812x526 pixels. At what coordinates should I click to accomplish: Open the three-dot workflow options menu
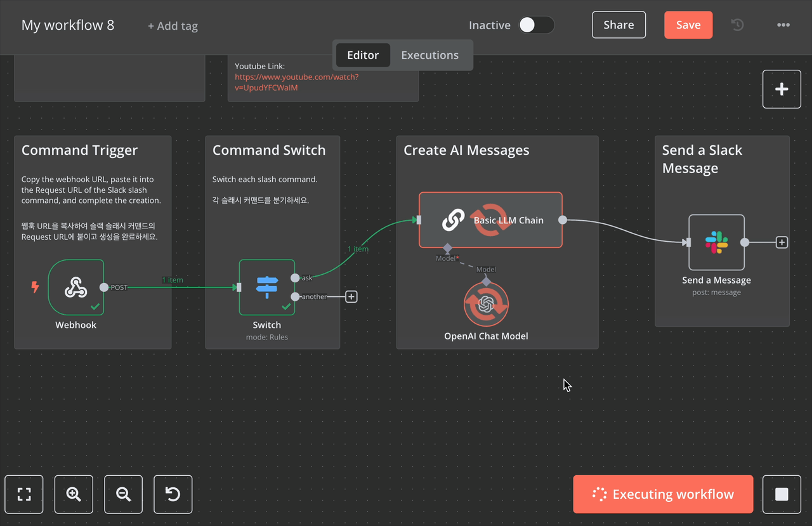pos(783,25)
